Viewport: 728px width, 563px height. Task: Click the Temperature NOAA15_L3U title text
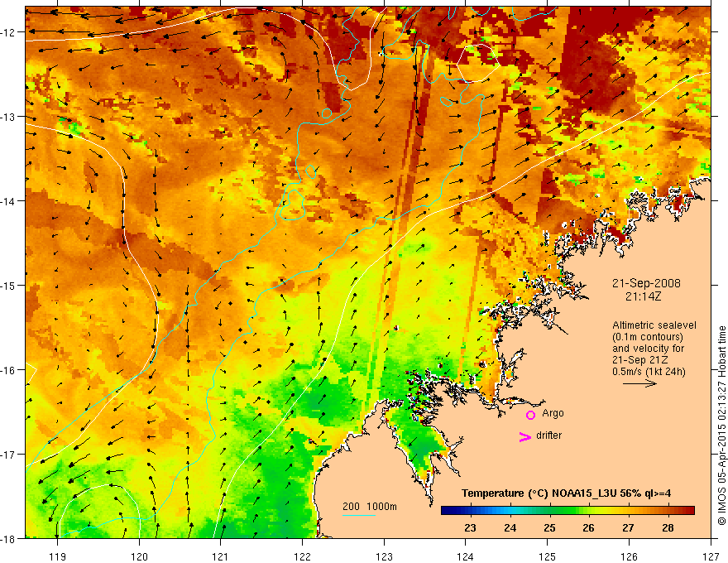point(566,493)
